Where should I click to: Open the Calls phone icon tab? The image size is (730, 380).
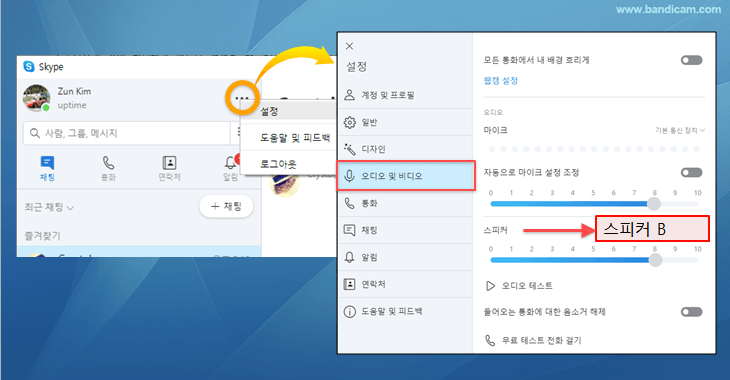pyautogui.click(x=108, y=163)
